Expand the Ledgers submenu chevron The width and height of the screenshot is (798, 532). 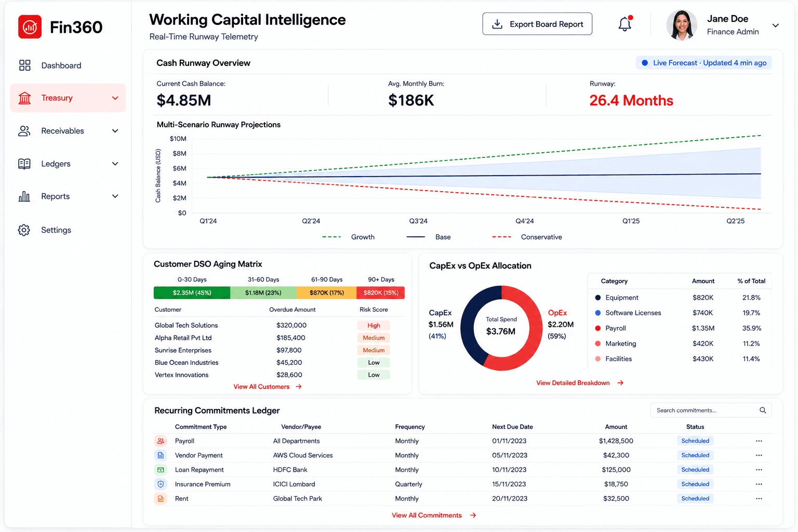pyautogui.click(x=115, y=164)
